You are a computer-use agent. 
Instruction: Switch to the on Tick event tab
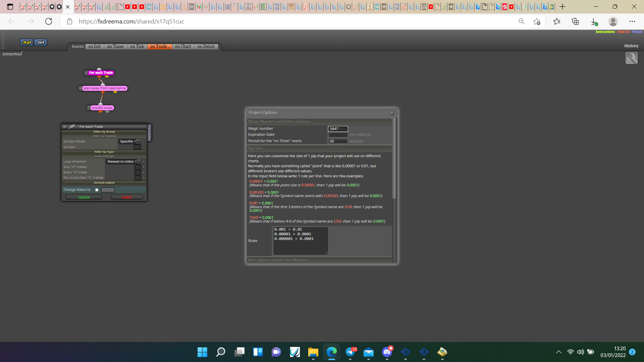click(x=137, y=47)
